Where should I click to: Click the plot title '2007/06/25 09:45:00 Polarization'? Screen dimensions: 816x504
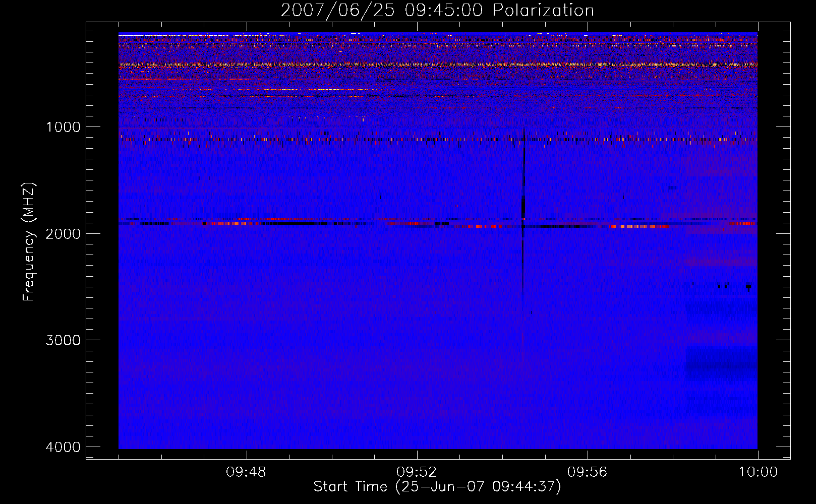[x=437, y=10]
